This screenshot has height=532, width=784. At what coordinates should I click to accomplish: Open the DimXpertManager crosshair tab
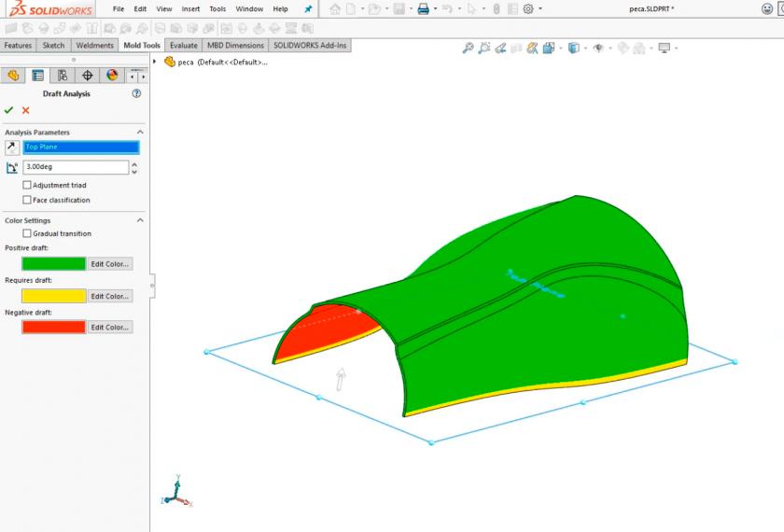[x=88, y=76]
